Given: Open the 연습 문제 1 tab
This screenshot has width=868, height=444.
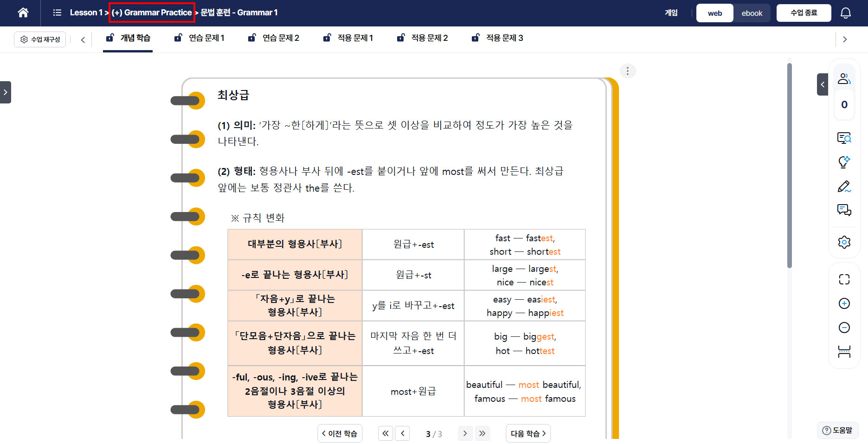Looking at the screenshot, I should click(199, 38).
